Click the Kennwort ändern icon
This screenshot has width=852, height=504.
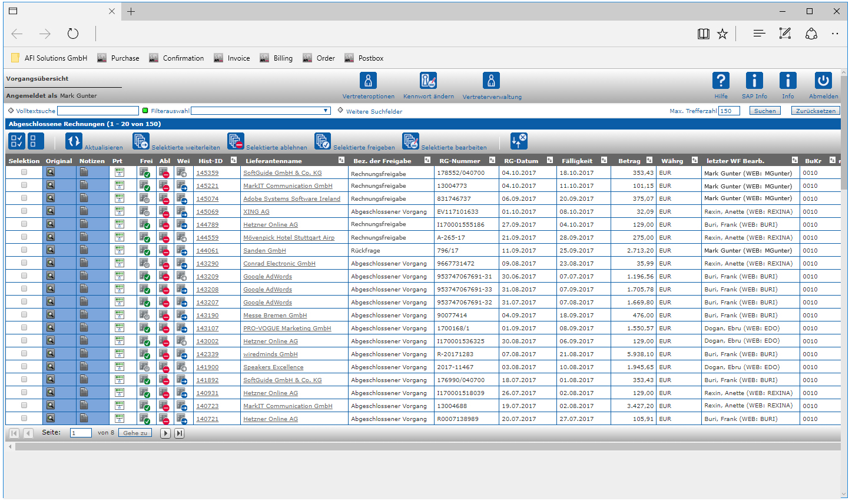click(428, 81)
